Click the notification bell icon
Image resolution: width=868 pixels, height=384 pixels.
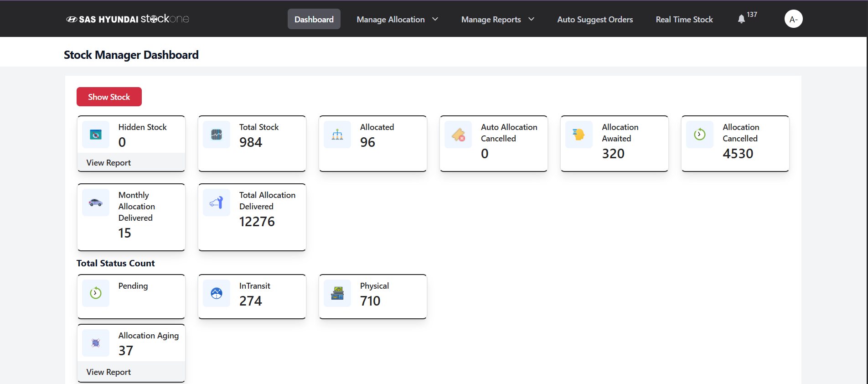[x=741, y=19]
